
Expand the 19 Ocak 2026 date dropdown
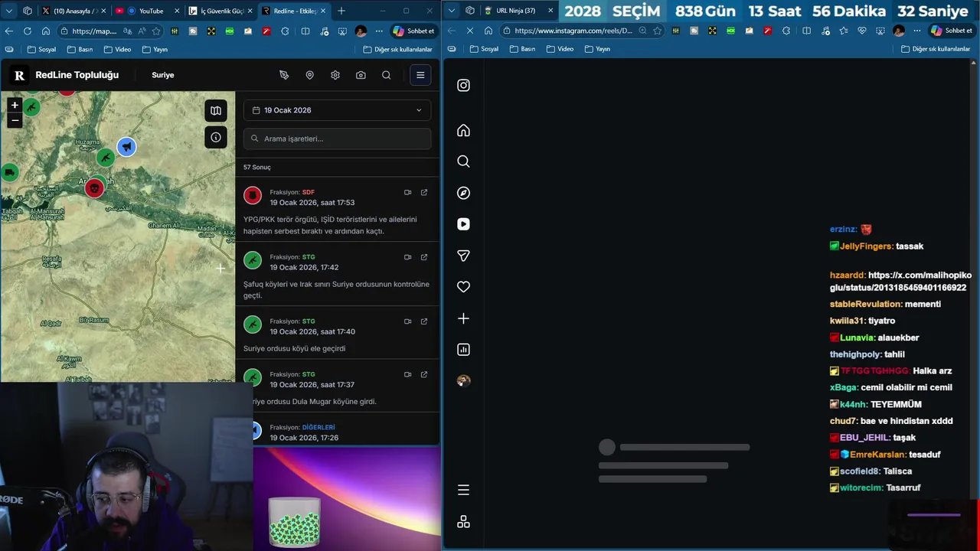(x=337, y=110)
